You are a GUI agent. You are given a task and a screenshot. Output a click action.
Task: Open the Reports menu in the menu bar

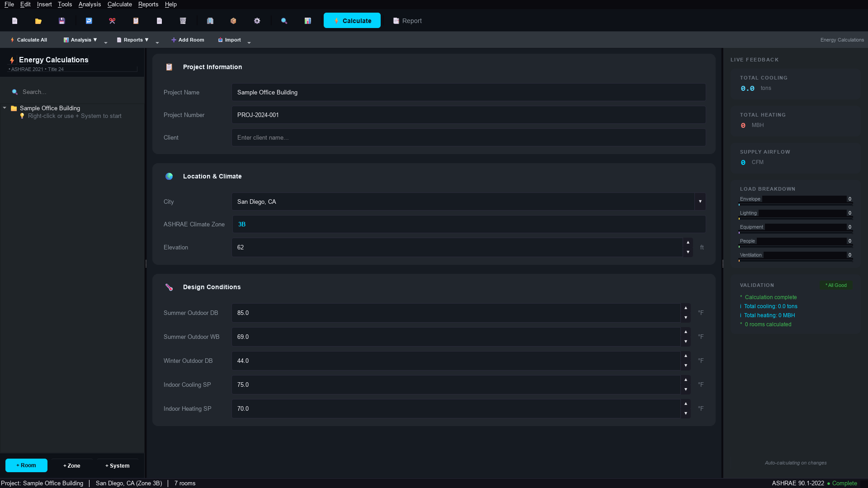tap(148, 4)
